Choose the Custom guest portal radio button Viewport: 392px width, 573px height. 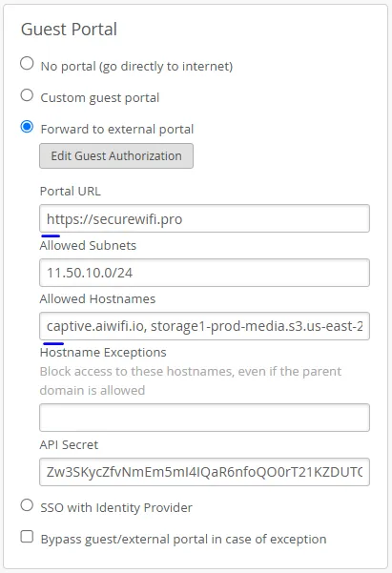[x=27, y=95]
